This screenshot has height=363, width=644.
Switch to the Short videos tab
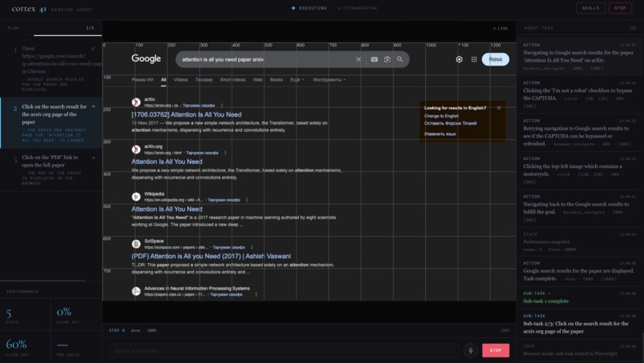pos(233,80)
